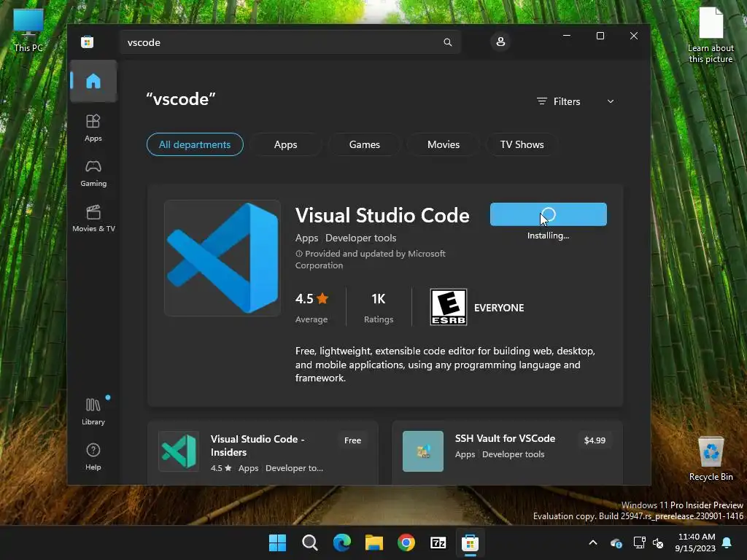Open the user account profile icon
The height and width of the screenshot is (560, 747).
[x=500, y=42]
